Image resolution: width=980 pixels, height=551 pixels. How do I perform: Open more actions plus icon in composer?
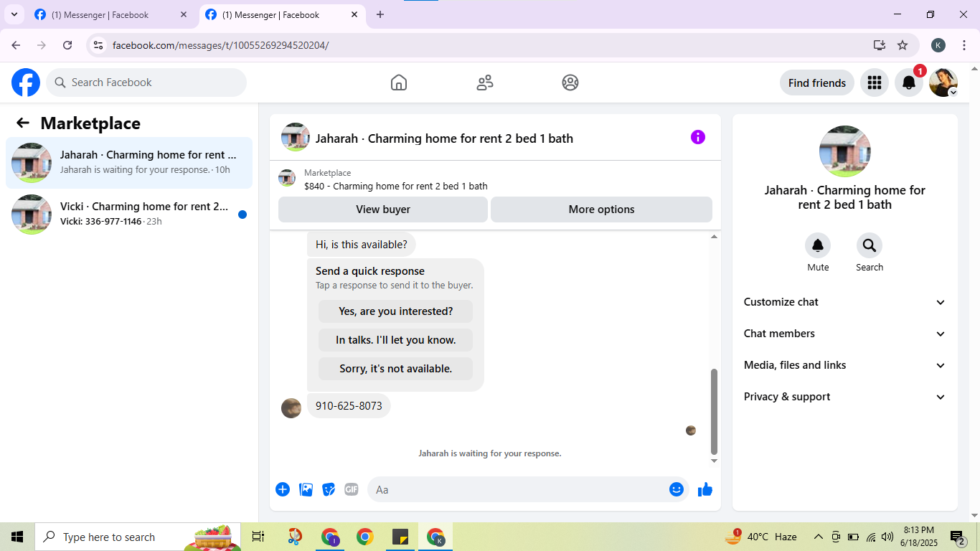[283, 489]
